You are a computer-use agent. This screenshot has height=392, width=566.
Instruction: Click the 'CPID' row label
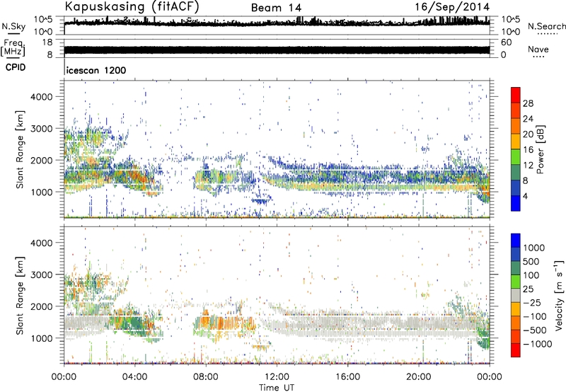(16, 67)
